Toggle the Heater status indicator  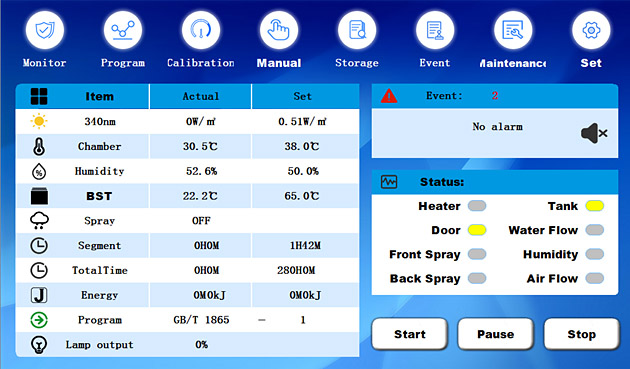pyautogui.click(x=477, y=206)
